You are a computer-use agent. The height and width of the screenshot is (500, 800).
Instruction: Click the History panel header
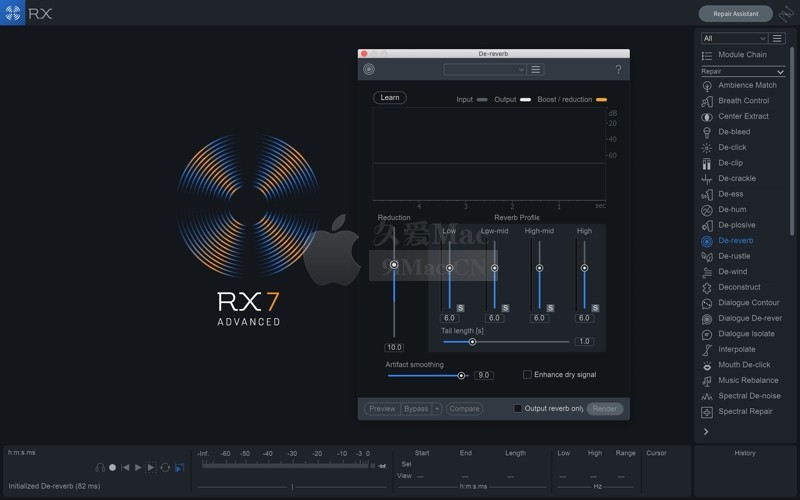[x=745, y=453]
